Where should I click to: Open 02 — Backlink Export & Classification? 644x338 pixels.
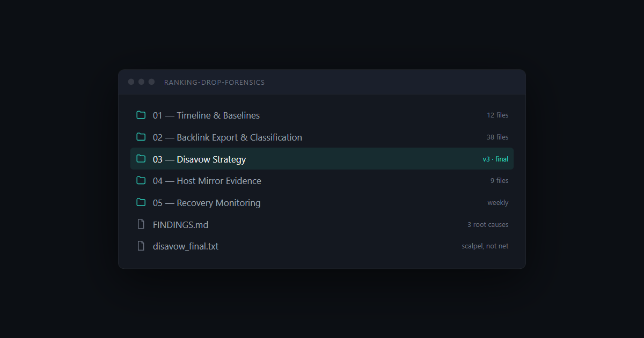[322, 137]
